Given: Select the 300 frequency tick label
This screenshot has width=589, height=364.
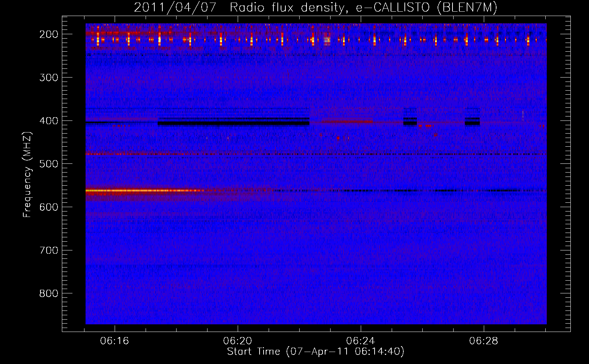Looking at the screenshot, I should (x=49, y=78).
